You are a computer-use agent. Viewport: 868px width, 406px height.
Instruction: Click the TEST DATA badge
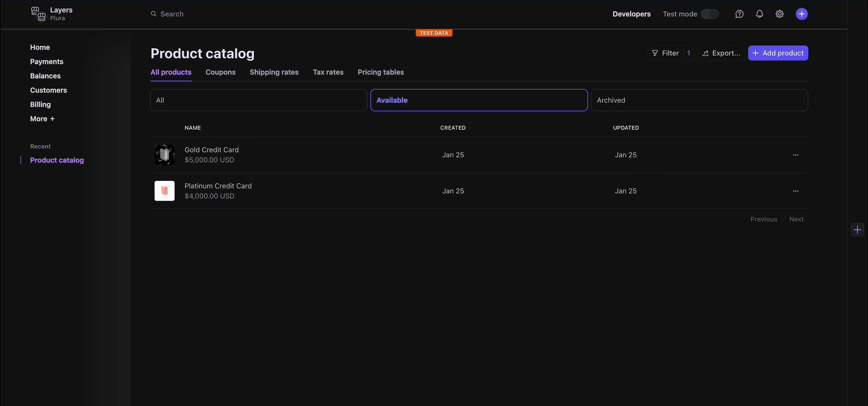434,33
